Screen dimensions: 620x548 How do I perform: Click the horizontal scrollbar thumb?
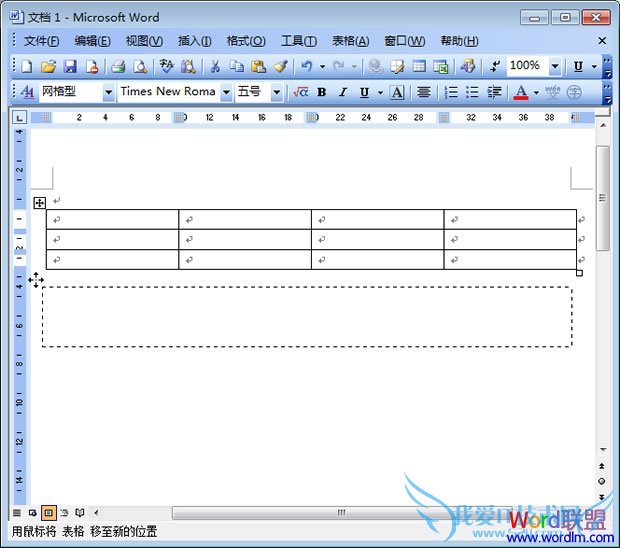click(341, 513)
